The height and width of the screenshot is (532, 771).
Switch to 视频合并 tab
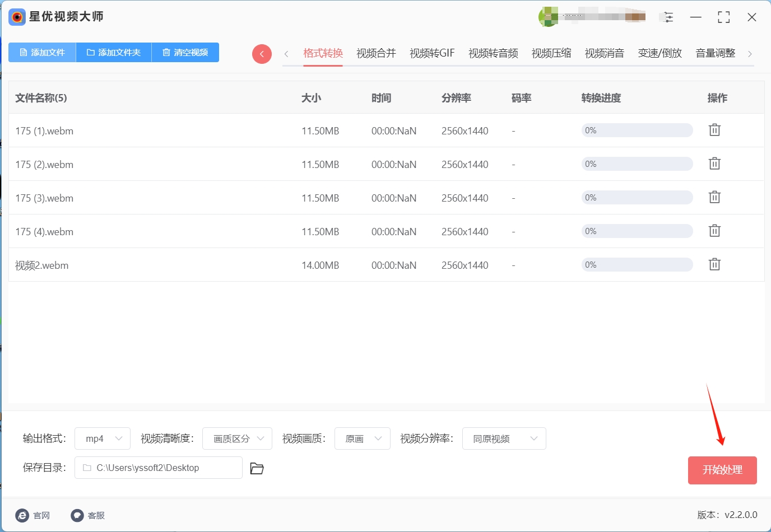click(x=376, y=53)
